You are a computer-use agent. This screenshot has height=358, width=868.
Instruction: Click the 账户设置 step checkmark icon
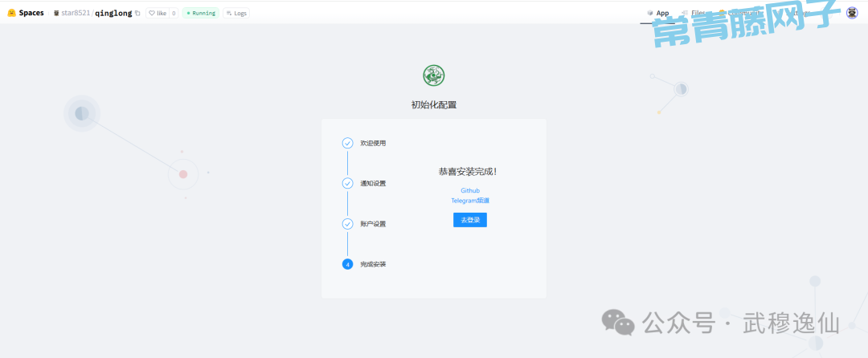pyautogui.click(x=347, y=224)
